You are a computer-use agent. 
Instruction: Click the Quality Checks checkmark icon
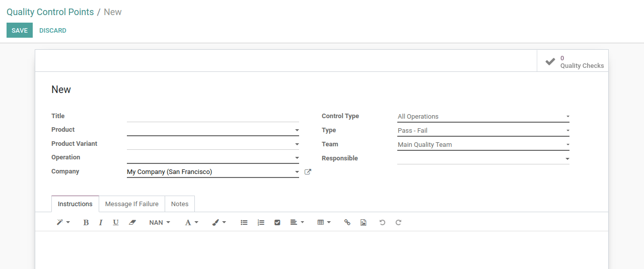(x=550, y=61)
